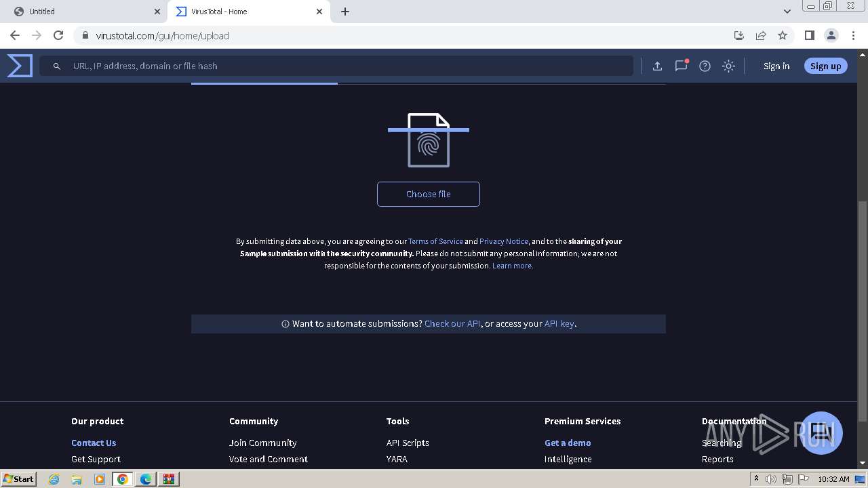The width and height of the screenshot is (868, 488).
Task: Open the Chrome profile avatar icon
Action: (x=831, y=35)
